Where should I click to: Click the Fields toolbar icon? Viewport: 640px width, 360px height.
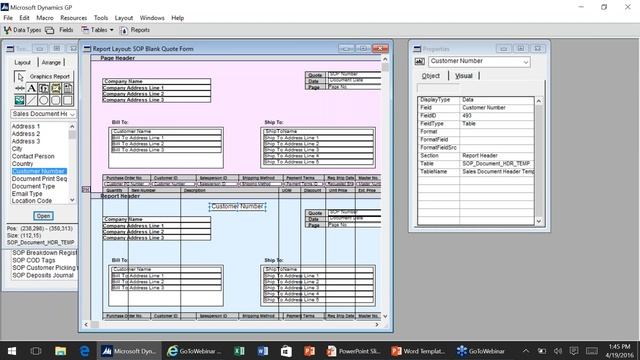50,30
